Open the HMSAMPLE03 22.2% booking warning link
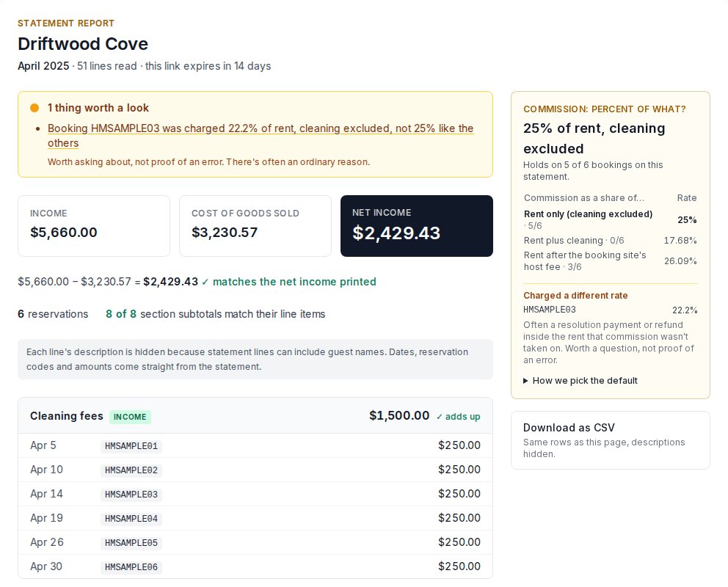Image resolution: width=728 pixels, height=587 pixels. pos(261,135)
